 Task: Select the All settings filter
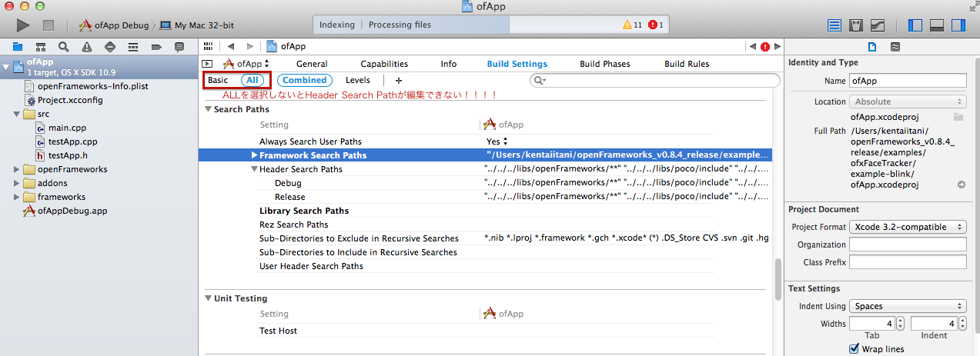tap(252, 80)
